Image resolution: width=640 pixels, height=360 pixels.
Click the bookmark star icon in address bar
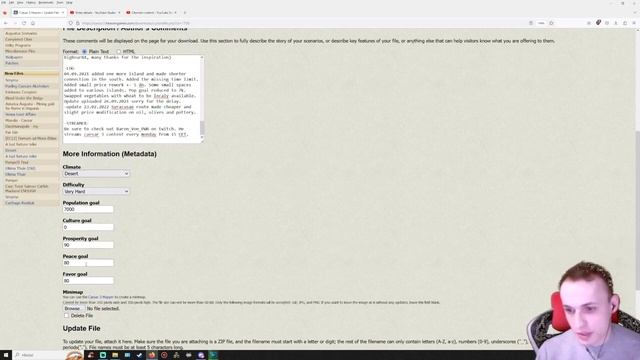[x=551, y=23]
